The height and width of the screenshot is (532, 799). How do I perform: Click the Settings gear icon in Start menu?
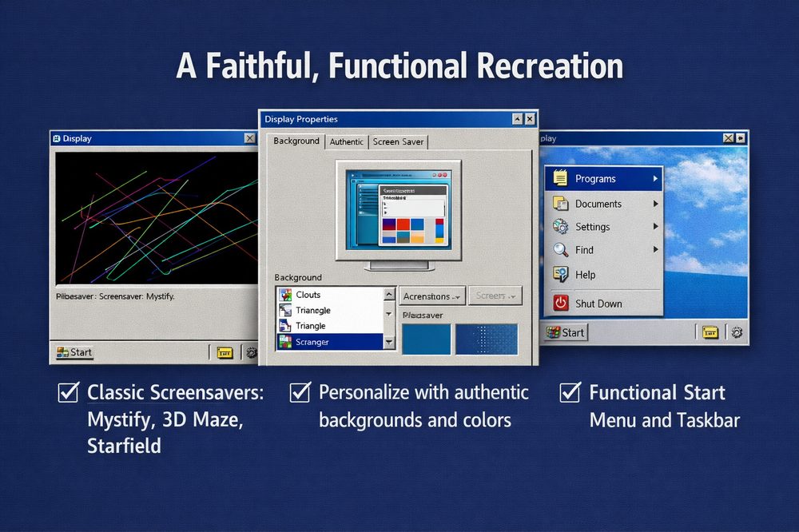click(x=561, y=226)
